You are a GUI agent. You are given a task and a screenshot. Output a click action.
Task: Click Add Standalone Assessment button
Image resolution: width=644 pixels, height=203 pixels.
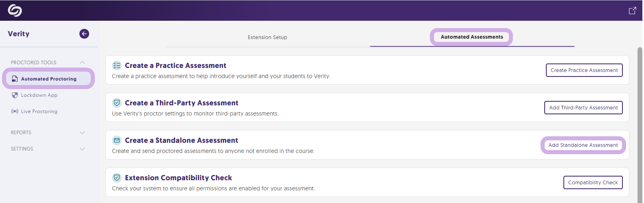[x=583, y=145]
